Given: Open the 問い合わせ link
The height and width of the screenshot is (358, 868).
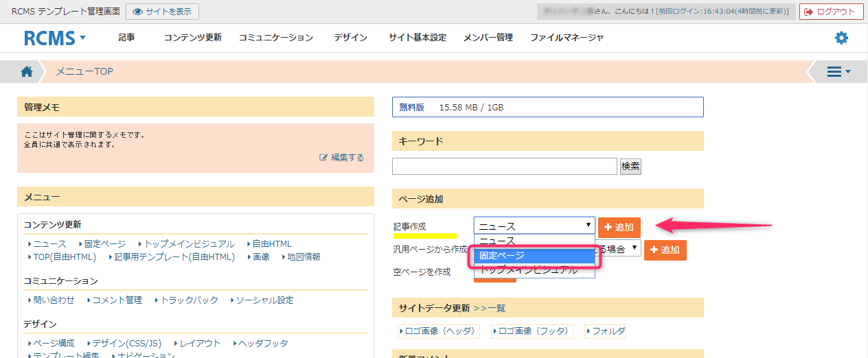Looking at the screenshot, I should coord(53,300).
